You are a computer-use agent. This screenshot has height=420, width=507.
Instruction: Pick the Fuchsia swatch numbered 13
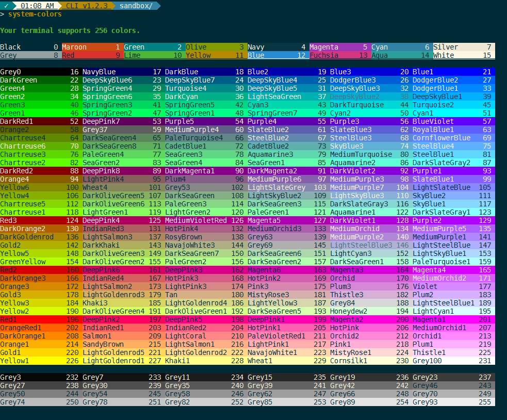(340, 56)
